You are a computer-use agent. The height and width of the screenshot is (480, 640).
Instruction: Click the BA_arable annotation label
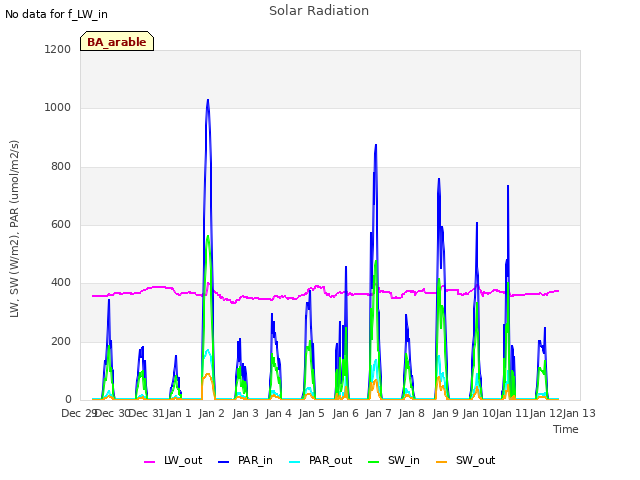(117, 41)
